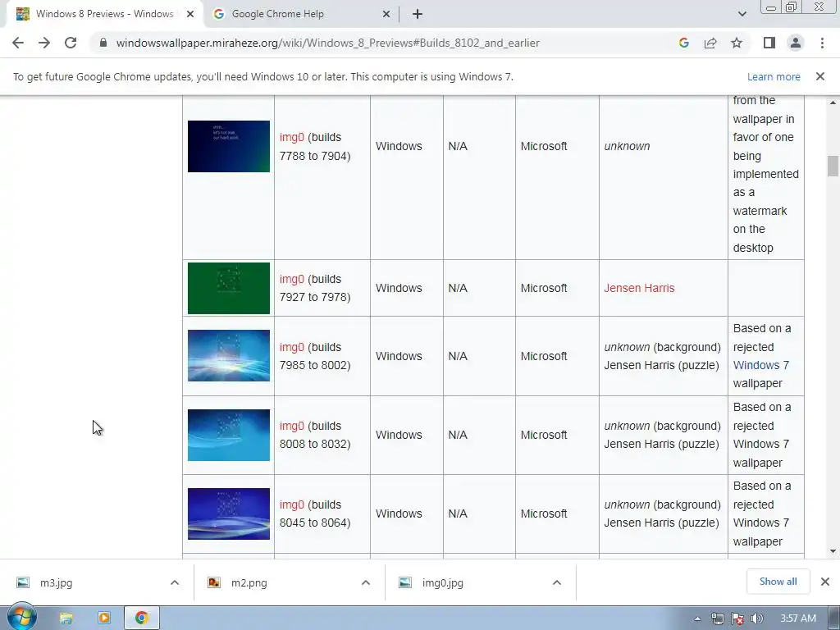Open the tab search dropdown
Viewport: 840px width, 630px height.
(742, 14)
